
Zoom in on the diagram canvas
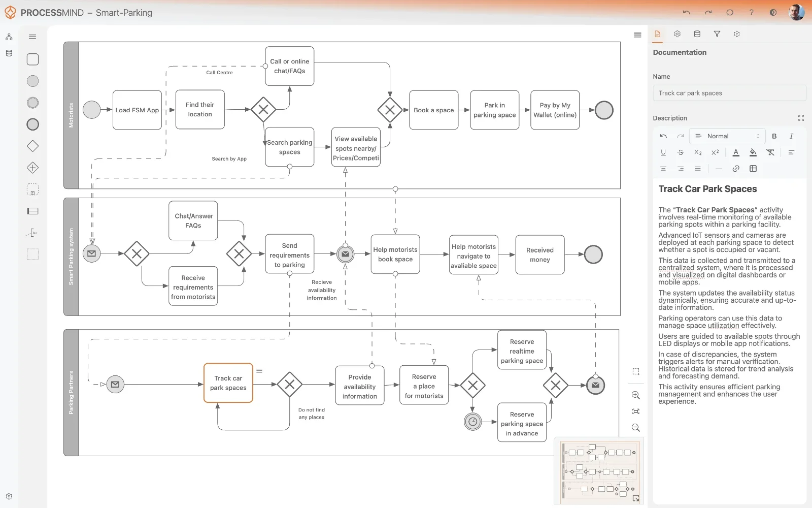[636, 395]
